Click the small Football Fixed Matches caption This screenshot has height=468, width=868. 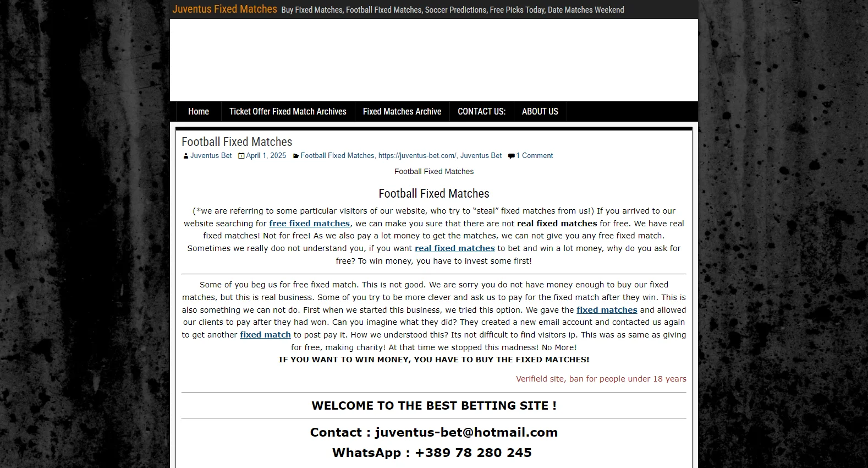click(x=434, y=172)
